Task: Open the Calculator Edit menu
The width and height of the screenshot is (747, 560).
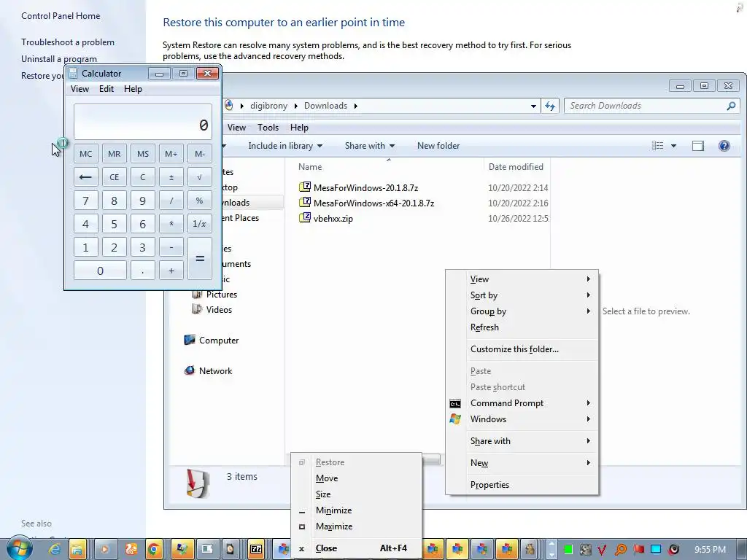Action: click(x=107, y=89)
